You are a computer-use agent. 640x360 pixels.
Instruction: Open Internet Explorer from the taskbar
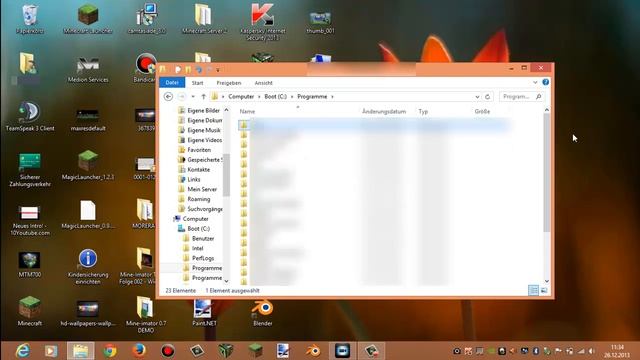coord(23,351)
